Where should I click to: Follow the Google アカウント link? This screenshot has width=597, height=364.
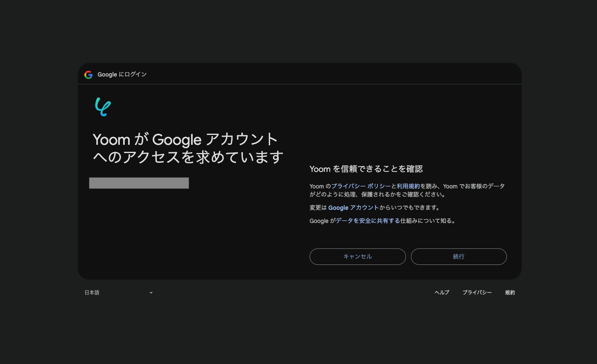[x=353, y=208]
